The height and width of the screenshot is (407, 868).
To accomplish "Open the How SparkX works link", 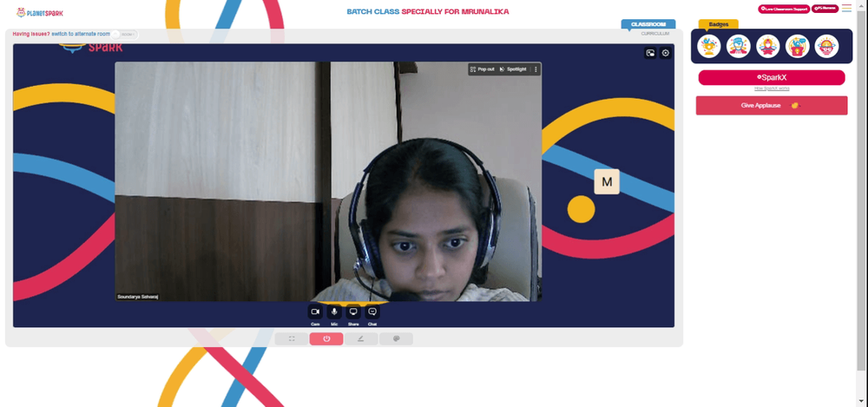I will (772, 89).
